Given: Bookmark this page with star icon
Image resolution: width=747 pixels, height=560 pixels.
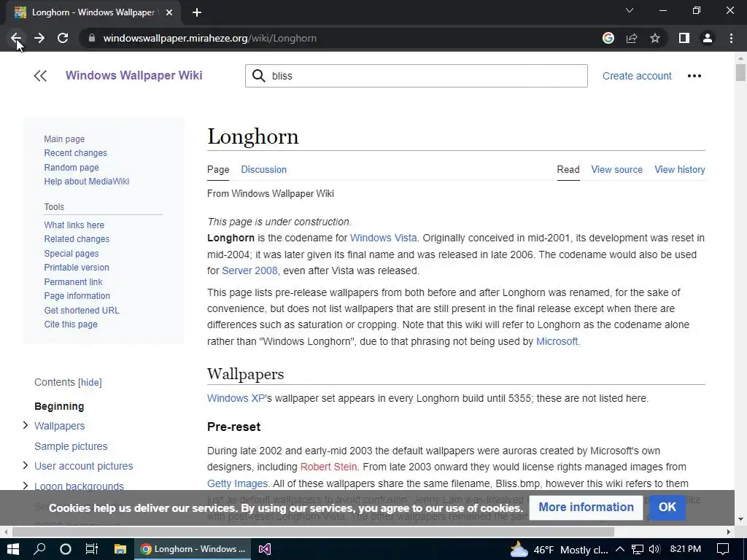Looking at the screenshot, I should [x=655, y=38].
